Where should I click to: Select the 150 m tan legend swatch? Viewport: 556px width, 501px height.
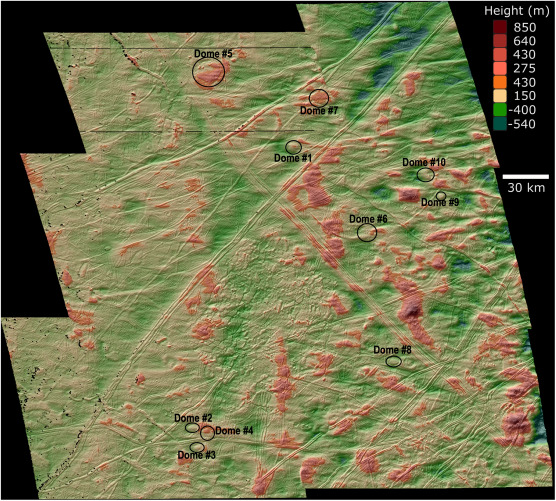point(500,96)
